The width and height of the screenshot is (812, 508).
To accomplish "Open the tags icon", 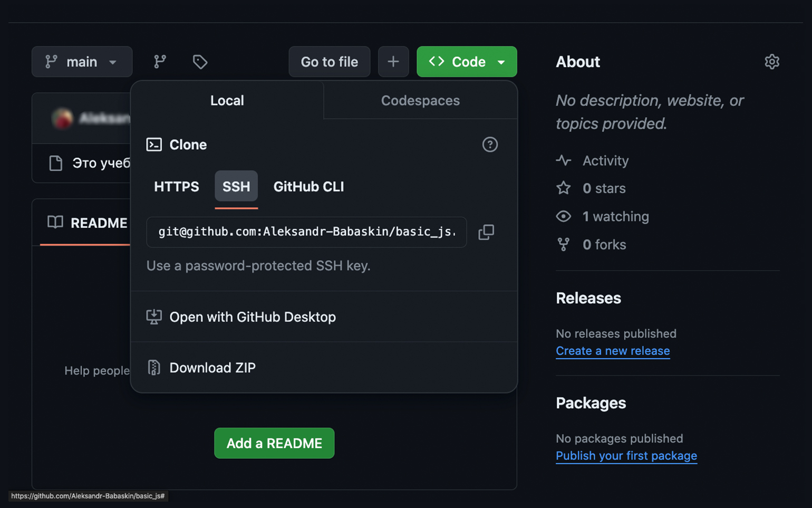I will [200, 62].
